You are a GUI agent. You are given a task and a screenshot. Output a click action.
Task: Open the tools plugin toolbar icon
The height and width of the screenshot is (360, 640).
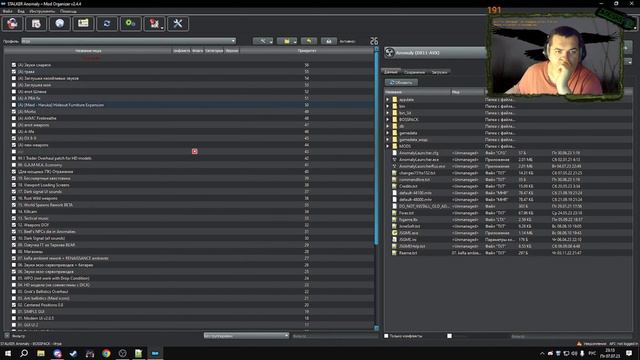click(x=154, y=24)
